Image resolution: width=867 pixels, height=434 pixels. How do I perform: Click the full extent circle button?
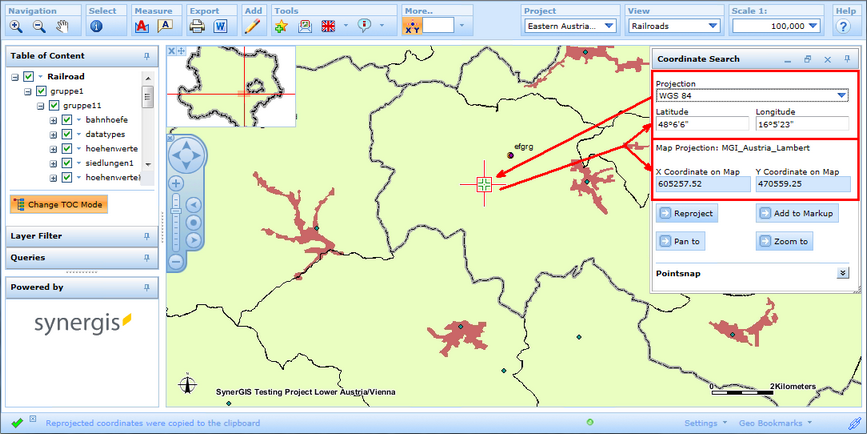(x=194, y=223)
